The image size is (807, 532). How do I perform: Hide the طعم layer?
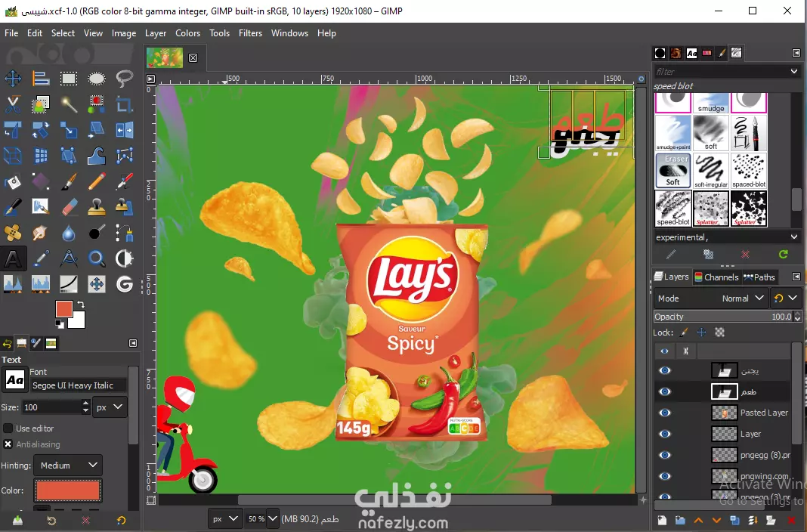[x=665, y=391]
